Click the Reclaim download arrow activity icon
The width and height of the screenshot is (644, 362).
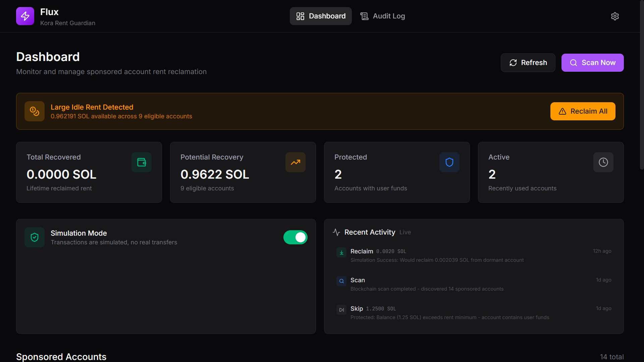pyautogui.click(x=341, y=252)
